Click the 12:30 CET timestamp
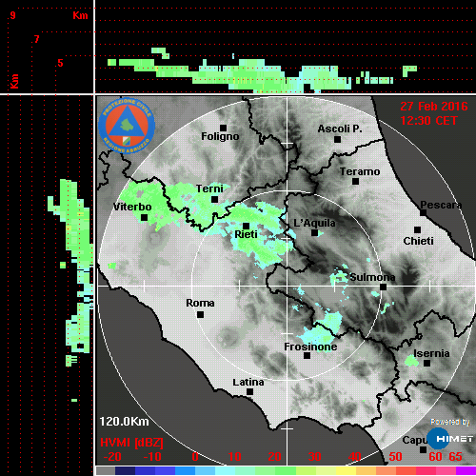Screen dimensions: 476x476 (428, 121)
